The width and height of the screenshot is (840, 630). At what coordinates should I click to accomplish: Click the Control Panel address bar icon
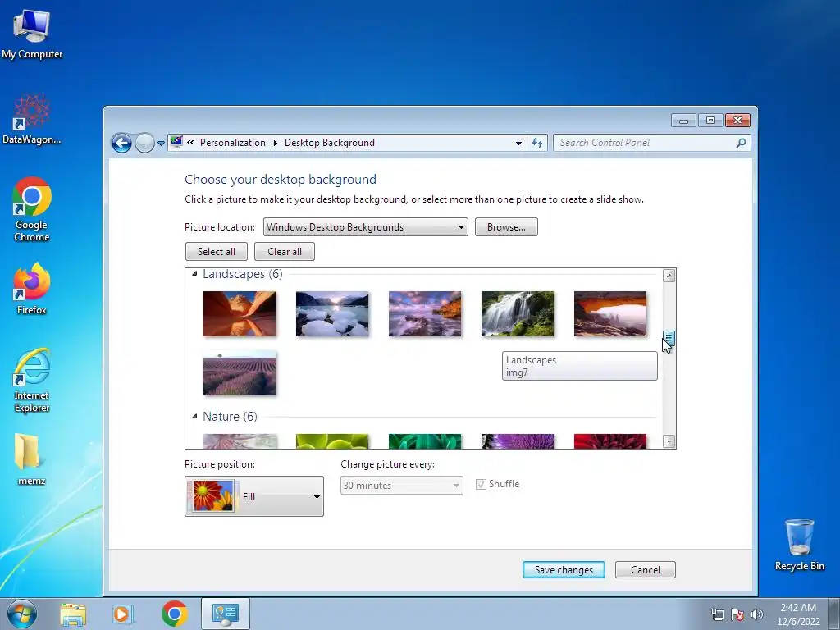[176, 142]
